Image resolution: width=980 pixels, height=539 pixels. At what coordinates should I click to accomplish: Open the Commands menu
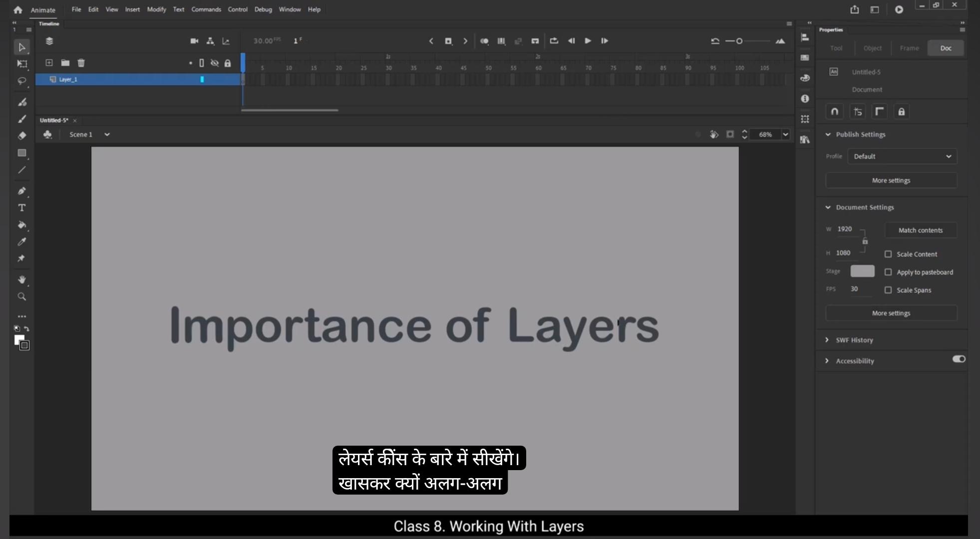(x=206, y=9)
